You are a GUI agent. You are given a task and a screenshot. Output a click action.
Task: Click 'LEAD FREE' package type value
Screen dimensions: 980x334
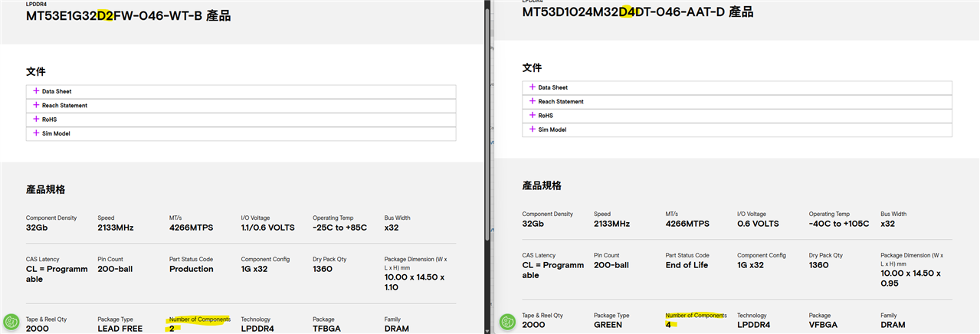click(121, 329)
